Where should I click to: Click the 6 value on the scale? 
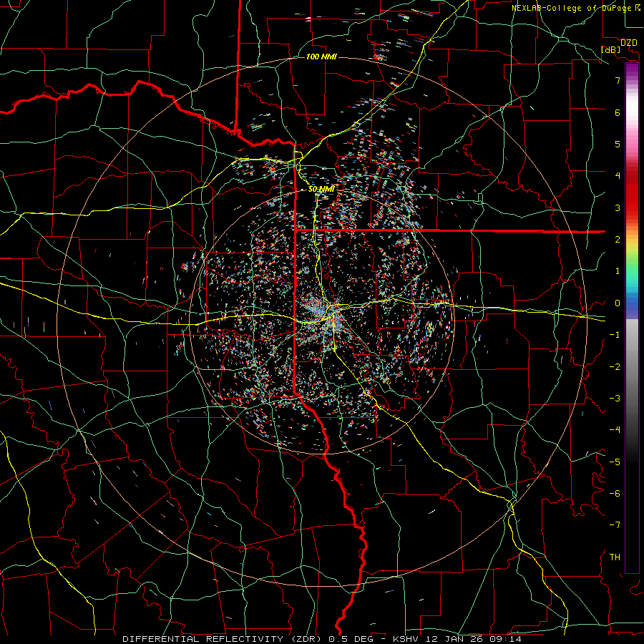click(618, 112)
